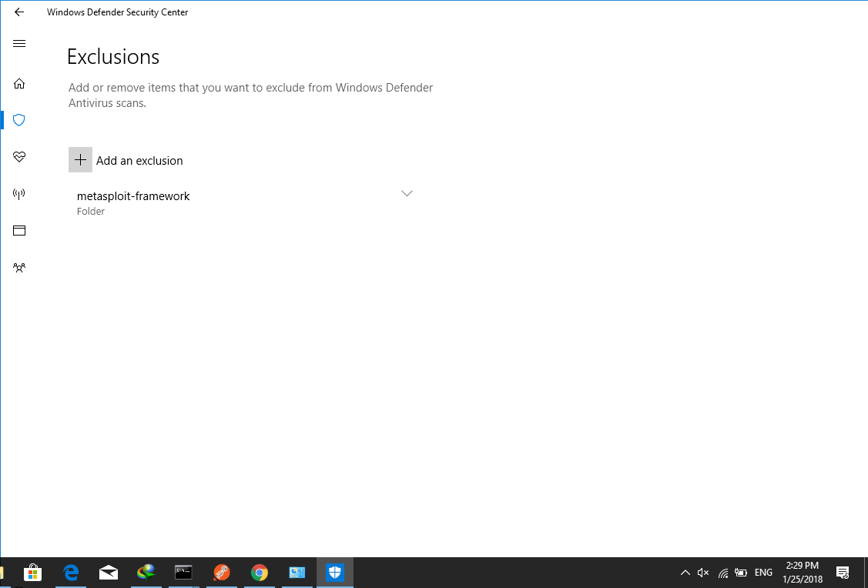Open Google Chrome from taskbar
The image size is (868, 588).
pos(259,573)
